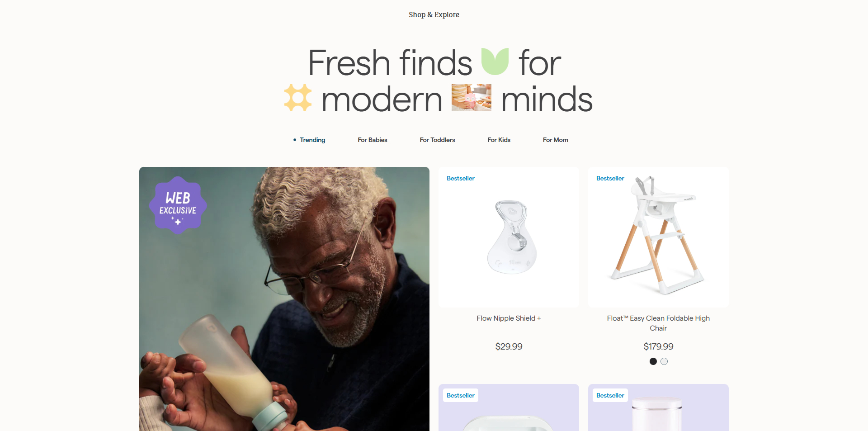Click the small photo thumbnail in headline

tap(472, 98)
